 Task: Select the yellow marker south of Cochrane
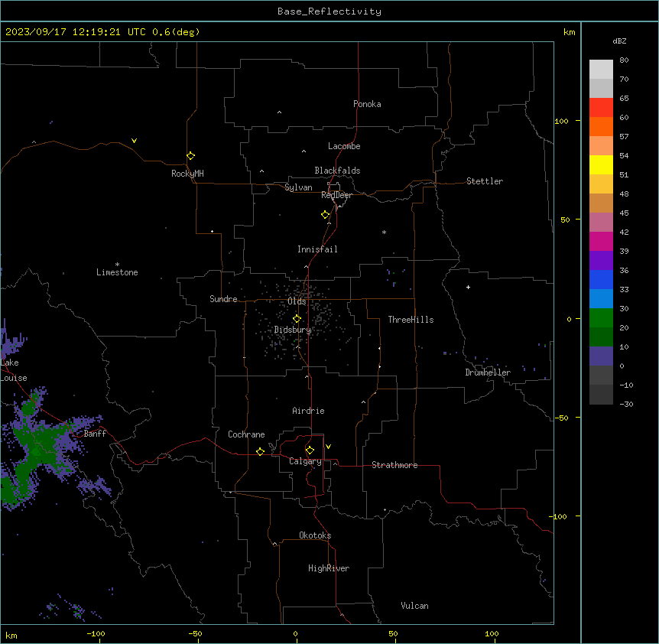pos(260,451)
